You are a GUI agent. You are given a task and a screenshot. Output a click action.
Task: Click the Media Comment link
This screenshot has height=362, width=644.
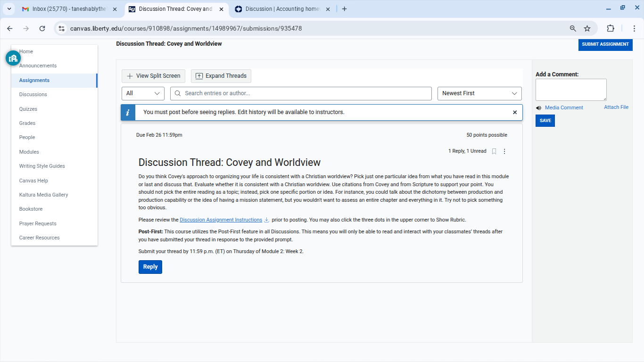tap(564, 108)
